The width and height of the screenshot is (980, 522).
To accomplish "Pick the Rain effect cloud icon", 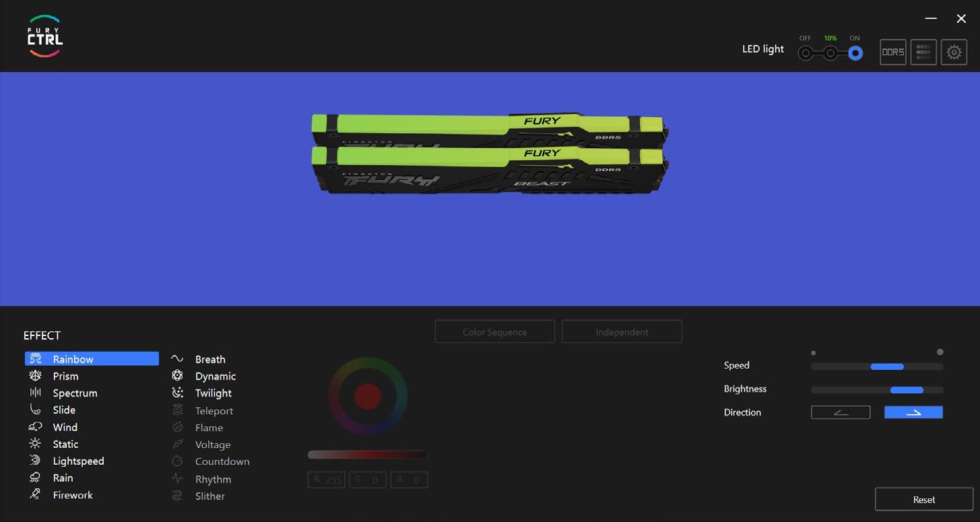I will 36,478.
